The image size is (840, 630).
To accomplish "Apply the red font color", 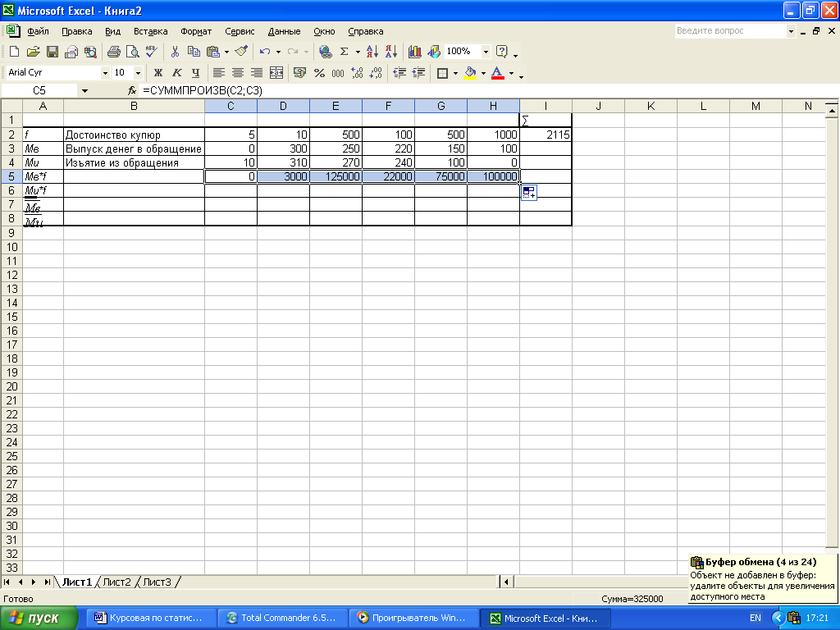I will tap(498, 73).
